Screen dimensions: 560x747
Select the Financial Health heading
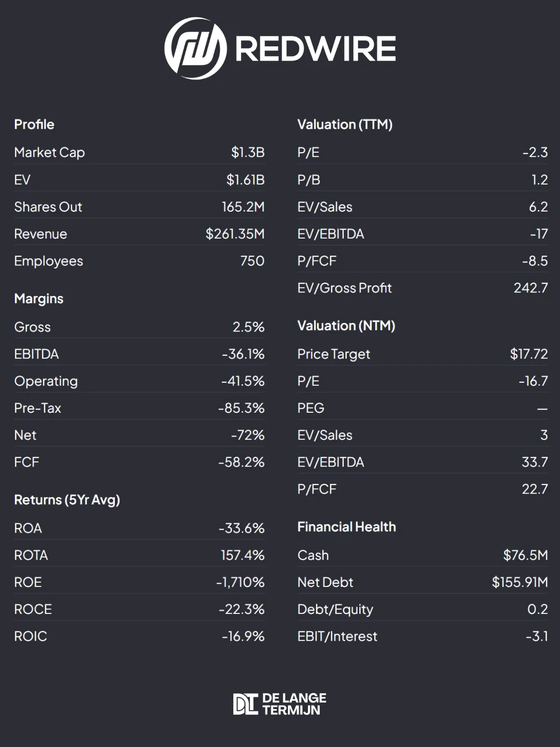tap(347, 527)
